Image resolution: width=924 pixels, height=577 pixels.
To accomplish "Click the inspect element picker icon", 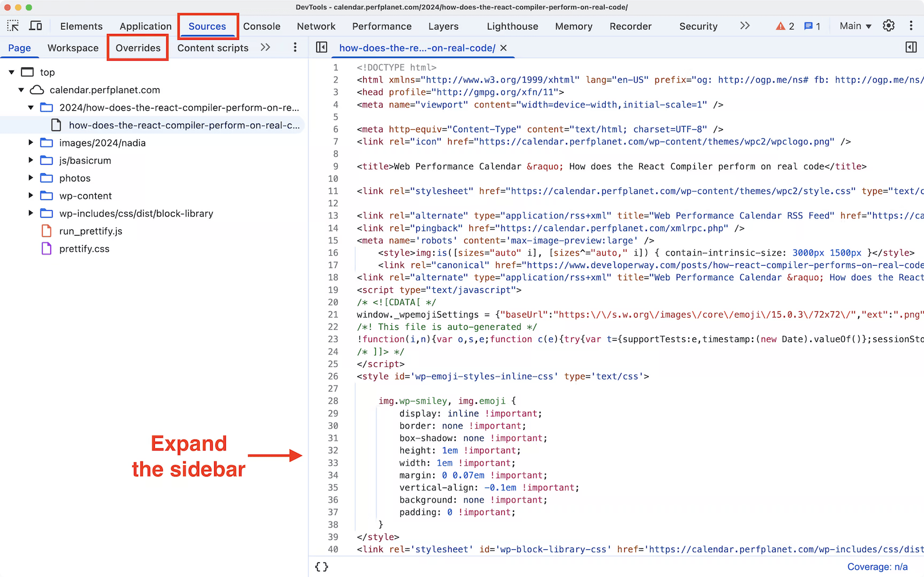I will [13, 26].
